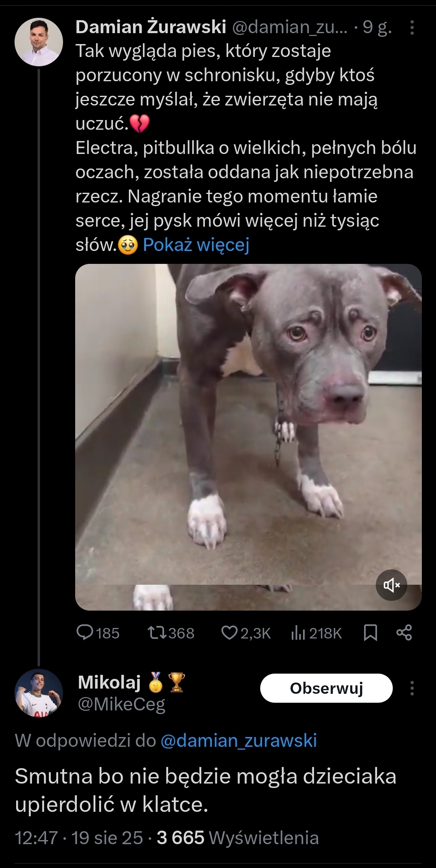Open view analytics icon showing 218K
The height and width of the screenshot is (868, 436).
click(x=298, y=633)
